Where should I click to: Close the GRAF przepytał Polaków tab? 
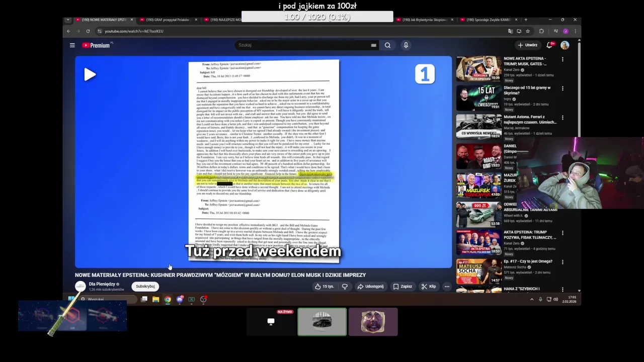point(196,20)
